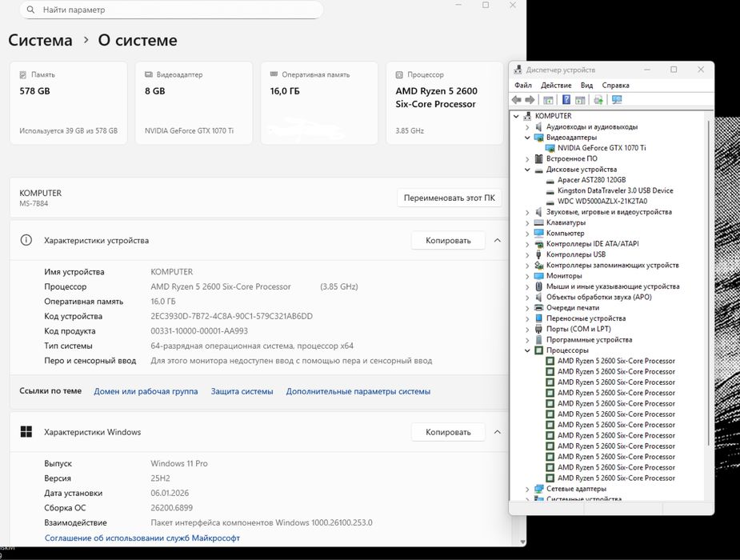Click Копировать in Характеристики устройства

[x=448, y=240]
